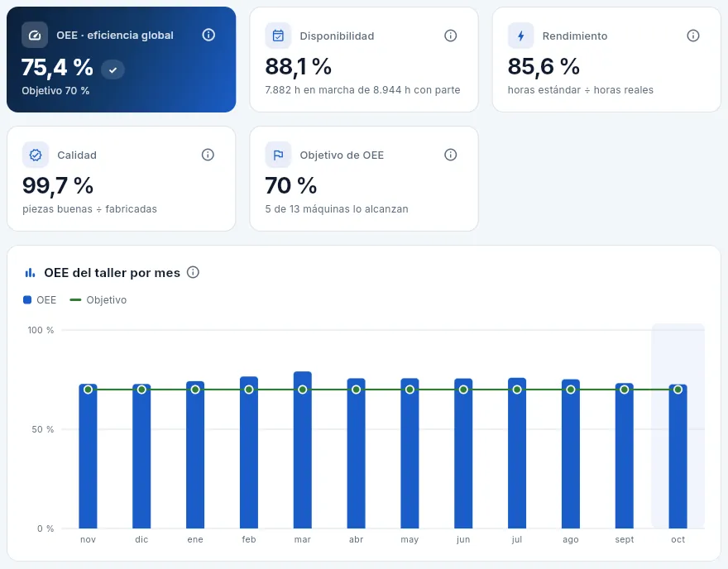The height and width of the screenshot is (569, 728).
Task: Click the green target marker on the jun bar
Action: (x=463, y=390)
